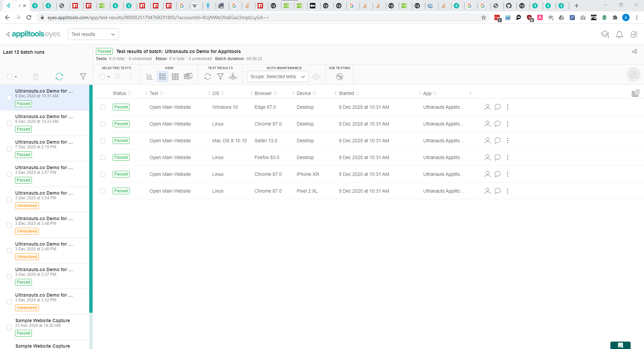Click the refresh batches icon in sidebar
Image resolution: width=644 pixels, height=349 pixels.
pos(59,77)
